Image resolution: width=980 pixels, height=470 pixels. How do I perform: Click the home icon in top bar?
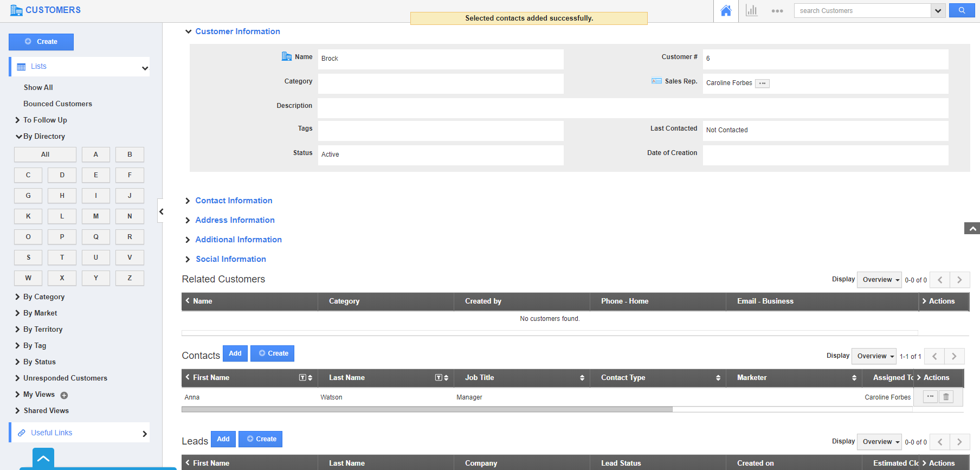tap(726, 11)
